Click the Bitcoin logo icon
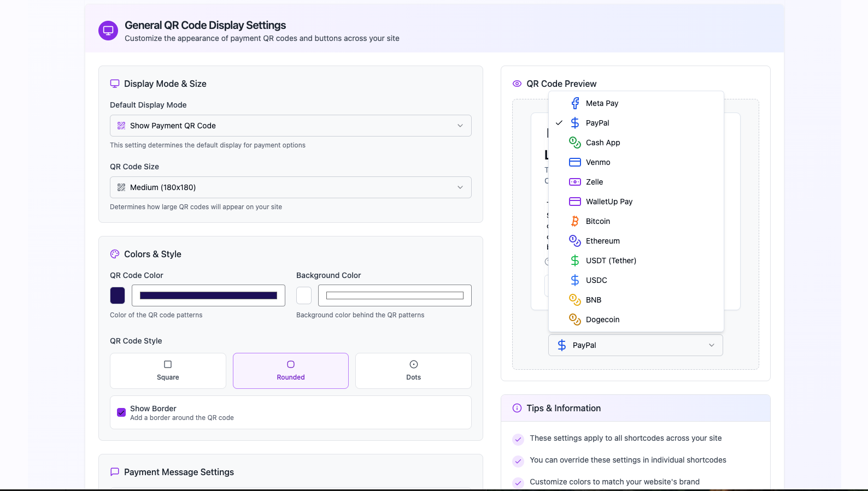868x491 pixels. [575, 221]
